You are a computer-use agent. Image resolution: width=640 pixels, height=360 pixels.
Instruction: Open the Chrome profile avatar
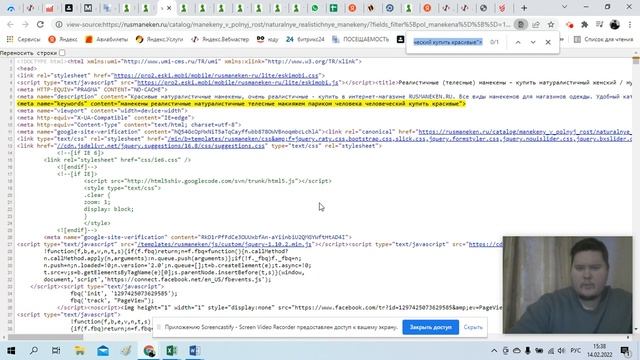point(615,24)
